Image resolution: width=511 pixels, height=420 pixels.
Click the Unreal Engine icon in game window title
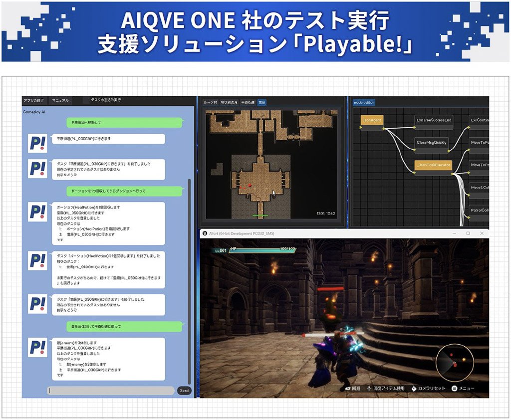(205, 233)
